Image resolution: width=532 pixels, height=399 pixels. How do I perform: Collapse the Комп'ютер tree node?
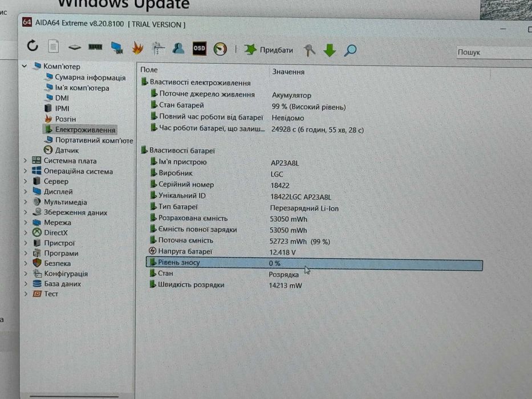click(25, 66)
